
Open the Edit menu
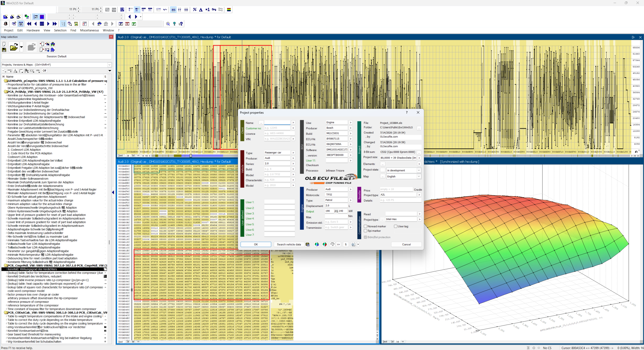click(20, 30)
